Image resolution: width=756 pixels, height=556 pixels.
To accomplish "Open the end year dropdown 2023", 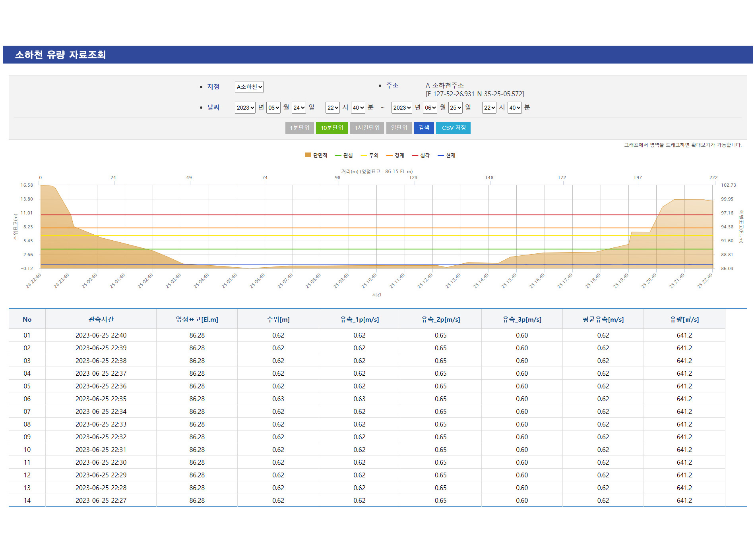I will [401, 108].
